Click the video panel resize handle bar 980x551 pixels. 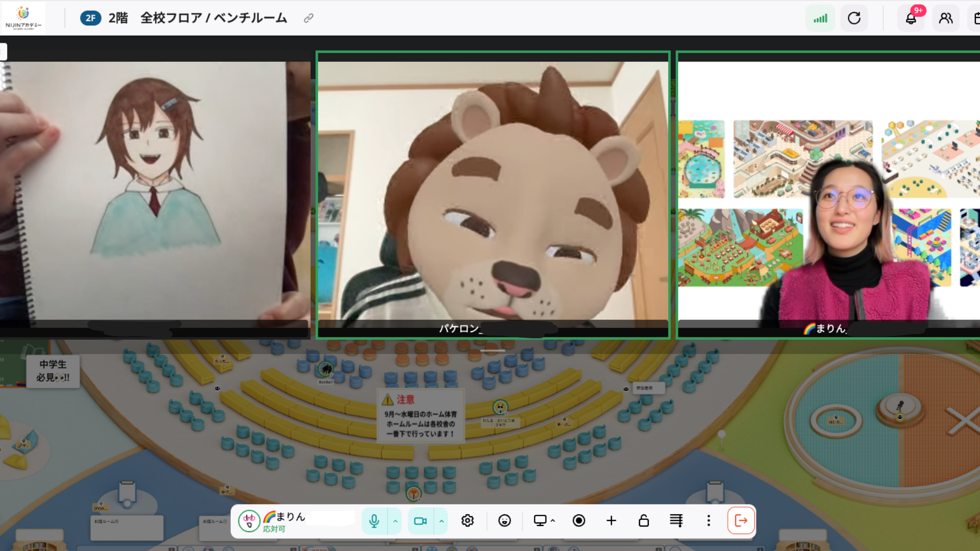tap(493, 350)
